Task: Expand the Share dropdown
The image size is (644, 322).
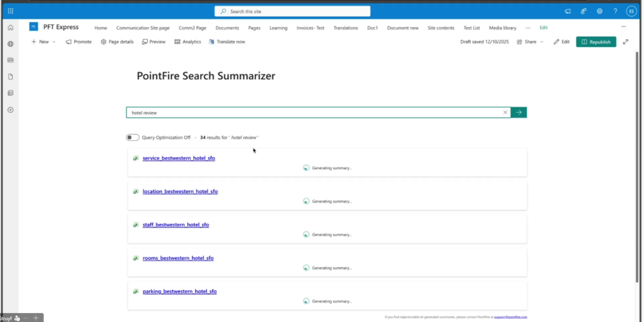Action: [530, 42]
